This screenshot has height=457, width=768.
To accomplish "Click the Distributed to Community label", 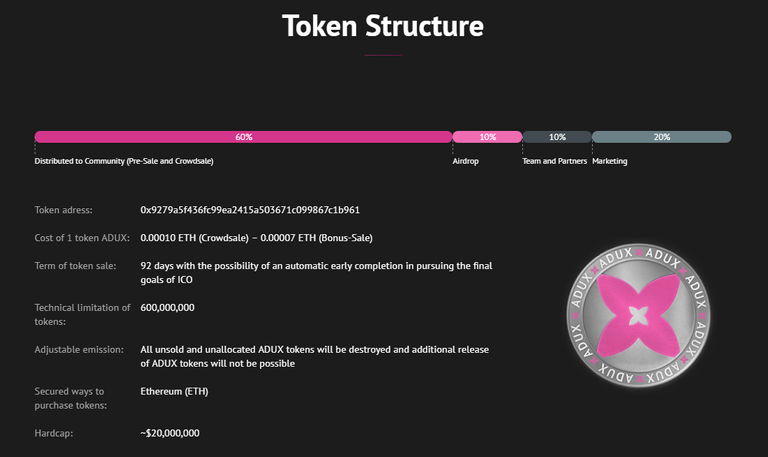I will tap(124, 161).
